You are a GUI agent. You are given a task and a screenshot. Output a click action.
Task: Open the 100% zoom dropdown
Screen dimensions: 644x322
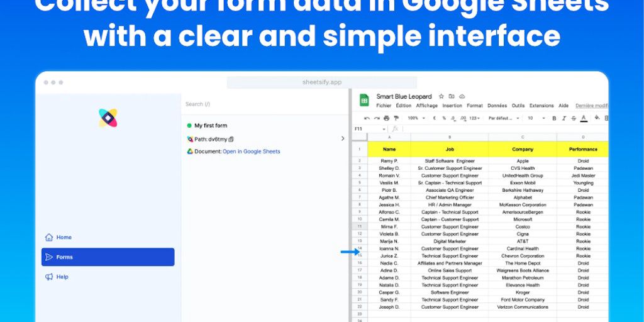coord(417,118)
